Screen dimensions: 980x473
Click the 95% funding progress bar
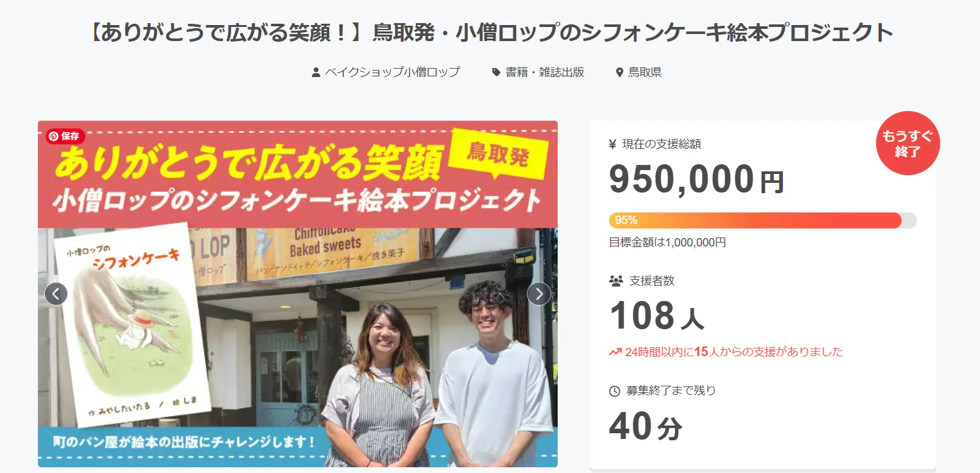pyautogui.click(x=763, y=220)
